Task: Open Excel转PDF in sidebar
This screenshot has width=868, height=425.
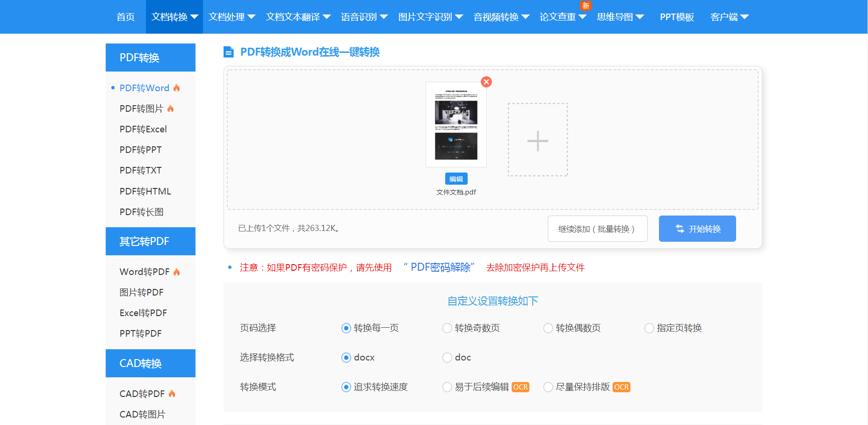Action: (143, 313)
